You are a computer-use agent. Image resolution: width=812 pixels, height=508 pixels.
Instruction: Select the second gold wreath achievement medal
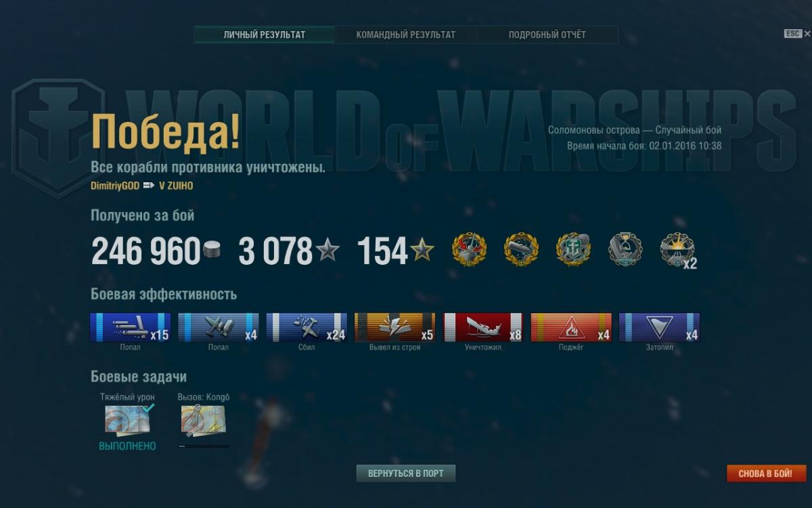point(521,250)
